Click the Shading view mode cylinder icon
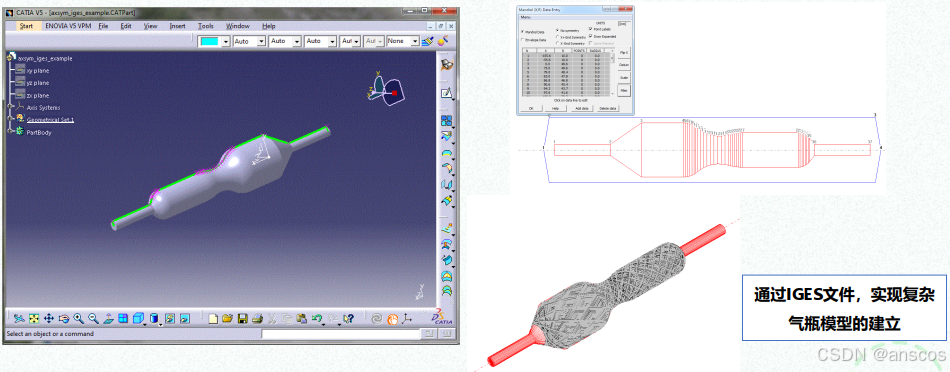Screen dimensions: 950x372 tap(154, 318)
